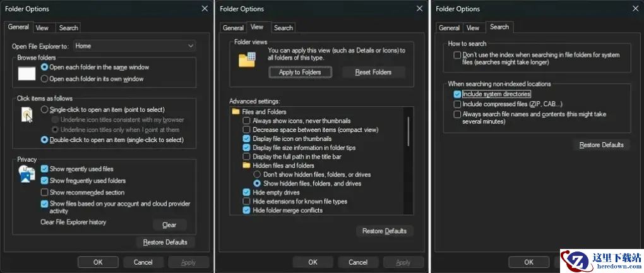644x273 pixels.
Task: Open the Open File Explorer to dropdown
Action: coord(134,46)
